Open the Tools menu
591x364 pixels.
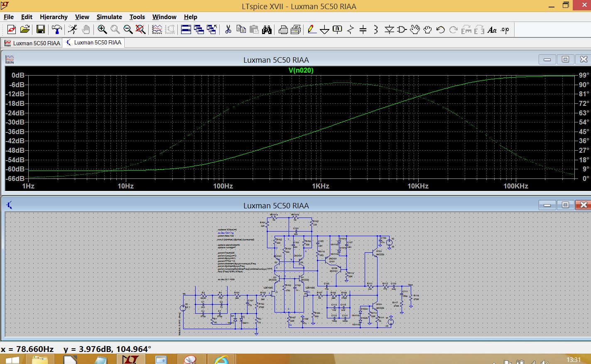point(137,17)
